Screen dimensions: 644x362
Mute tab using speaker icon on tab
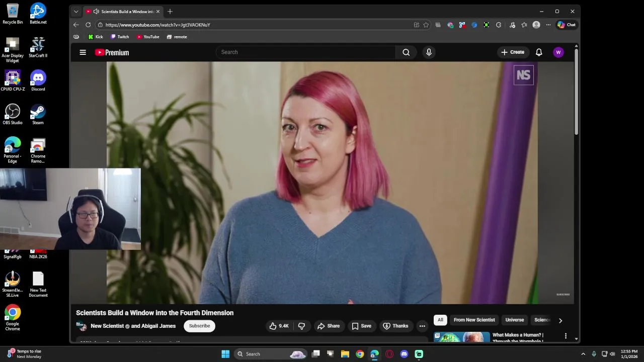coord(96,12)
